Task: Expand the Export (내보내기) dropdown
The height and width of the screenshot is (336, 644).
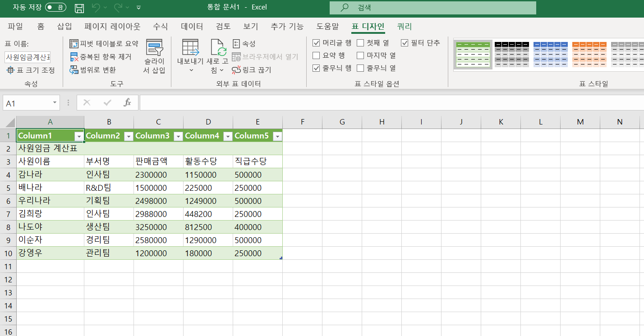Action: pyautogui.click(x=190, y=70)
